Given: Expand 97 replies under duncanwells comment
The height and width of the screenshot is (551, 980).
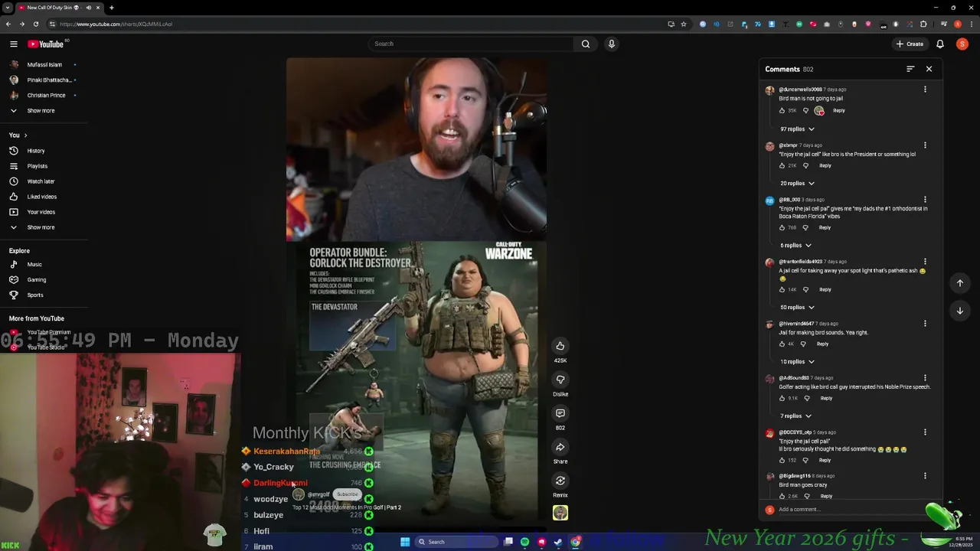Looking at the screenshot, I should click(797, 129).
